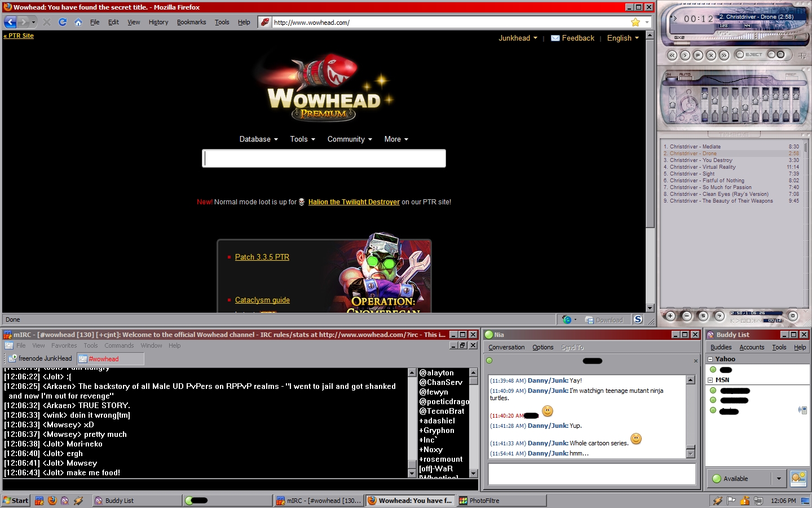Click the PhotoFiltre taskbar button
The height and width of the screenshot is (508, 812).
coord(501,501)
